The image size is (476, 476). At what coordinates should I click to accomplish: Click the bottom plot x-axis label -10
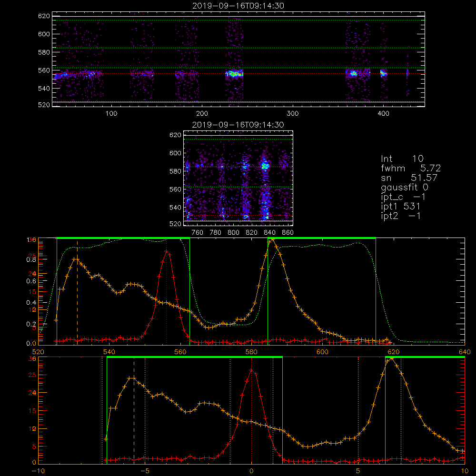click(38, 471)
